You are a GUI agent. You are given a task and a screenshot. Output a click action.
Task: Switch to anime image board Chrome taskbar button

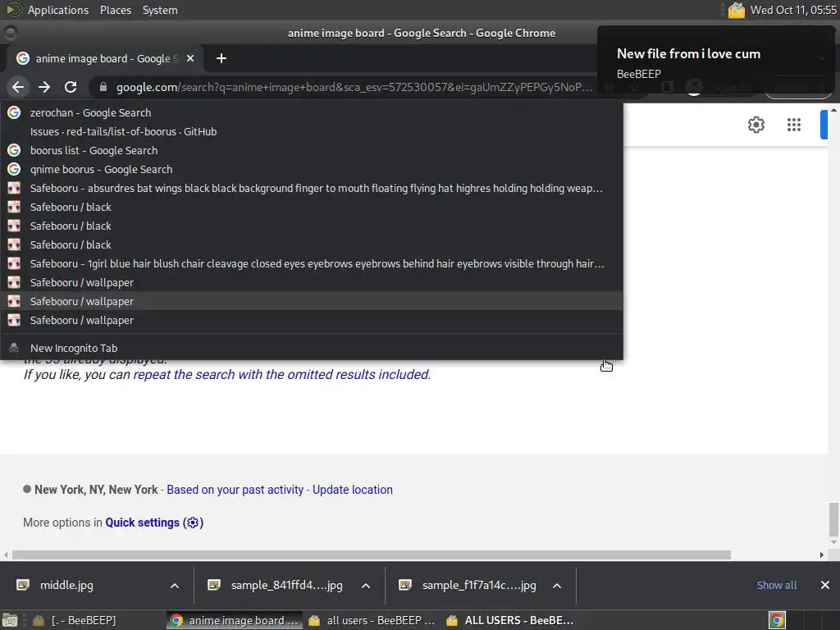point(235,620)
